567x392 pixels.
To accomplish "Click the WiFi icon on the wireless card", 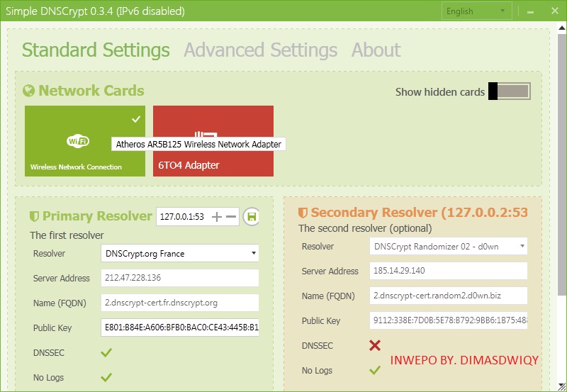I will (x=78, y=140).
